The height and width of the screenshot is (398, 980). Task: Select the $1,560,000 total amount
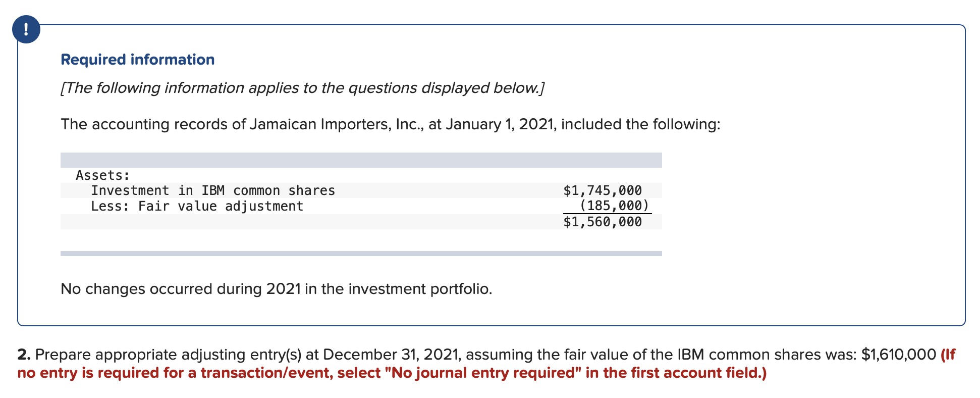(603, 222)
